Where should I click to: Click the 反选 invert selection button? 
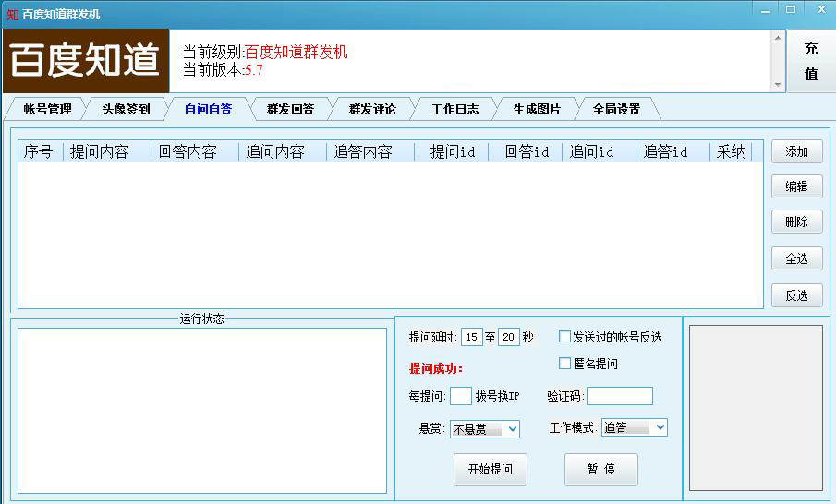click(796, 295)
